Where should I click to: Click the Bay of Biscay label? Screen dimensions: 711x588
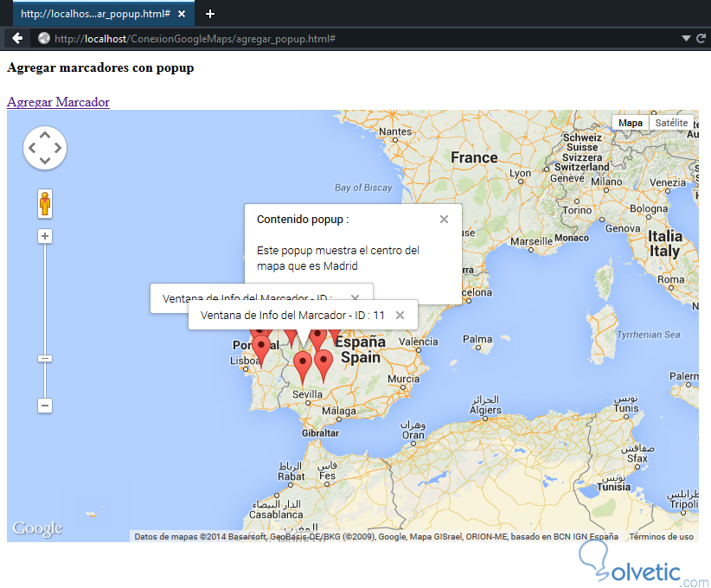363,188
